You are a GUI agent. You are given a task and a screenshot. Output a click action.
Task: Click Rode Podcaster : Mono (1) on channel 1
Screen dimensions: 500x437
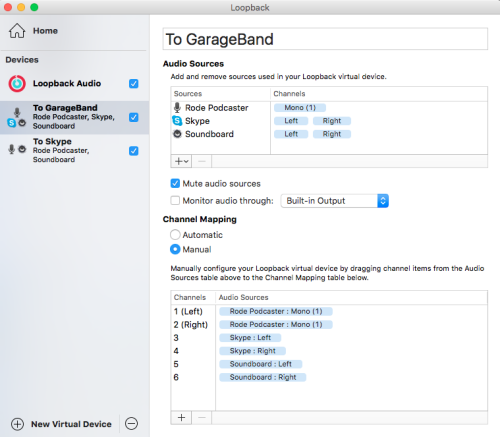[276, 311]
